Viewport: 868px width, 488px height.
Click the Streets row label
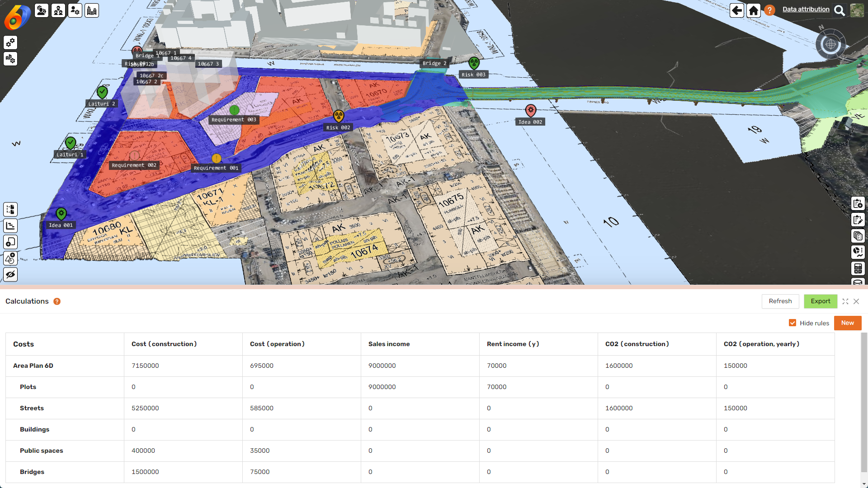coord(32,408)
